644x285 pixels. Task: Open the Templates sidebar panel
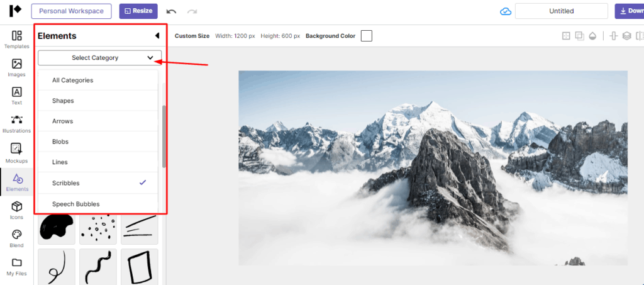tap(17, 40)
